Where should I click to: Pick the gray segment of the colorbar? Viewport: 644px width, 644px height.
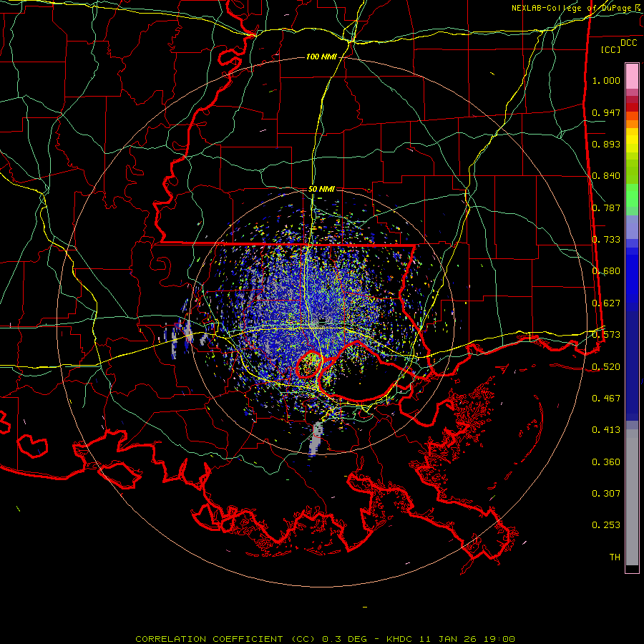[x=632, y=497]
